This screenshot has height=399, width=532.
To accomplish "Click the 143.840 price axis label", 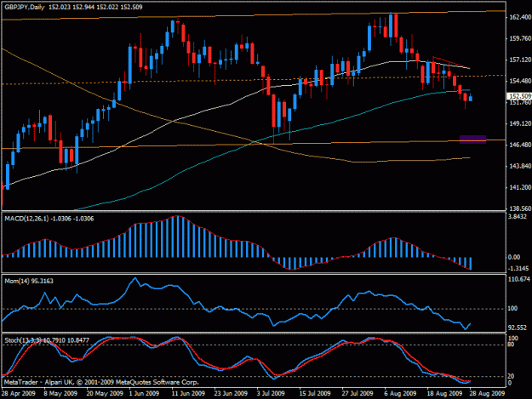I will pyautogui.click(x=520, y=166).
